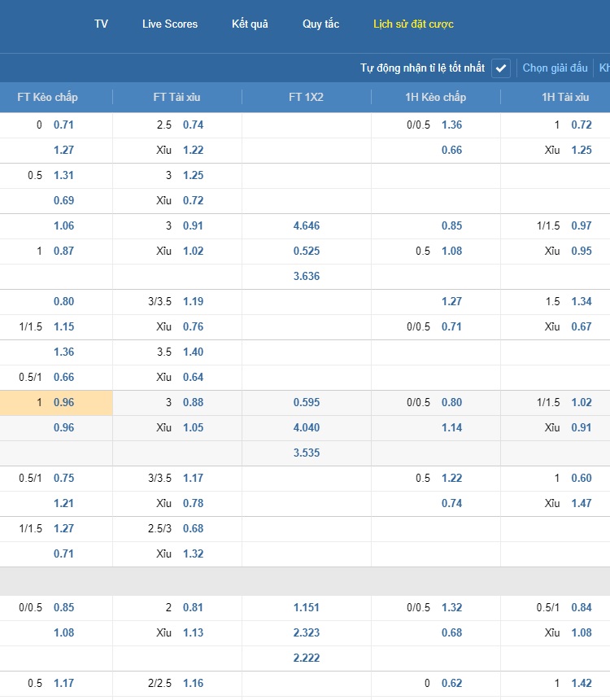Pick the 1.151 odds in FT 1X2
The image size is (610, 700).
coord(307,608)
